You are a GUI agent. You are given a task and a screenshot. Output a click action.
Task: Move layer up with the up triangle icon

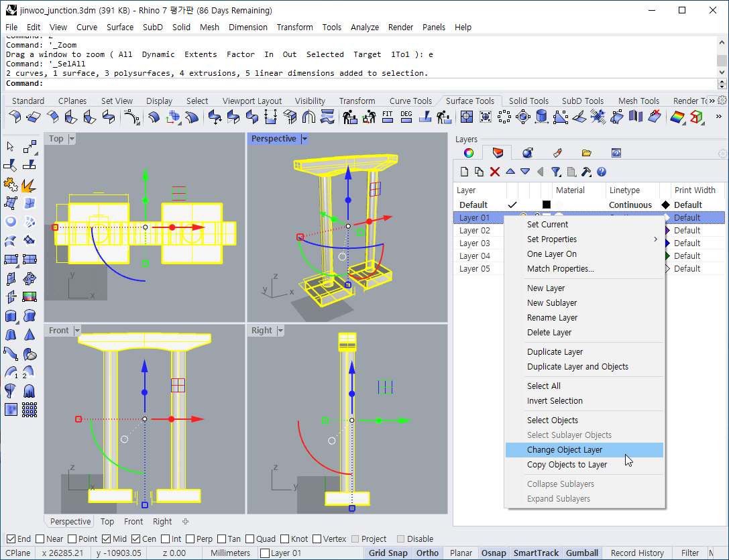[510, 172]
